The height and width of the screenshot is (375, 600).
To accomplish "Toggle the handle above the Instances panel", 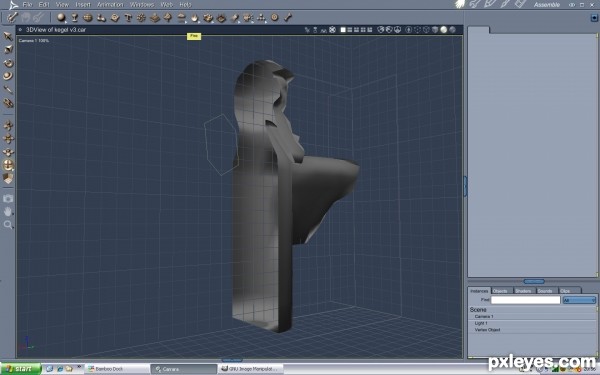I will (534, 282).
